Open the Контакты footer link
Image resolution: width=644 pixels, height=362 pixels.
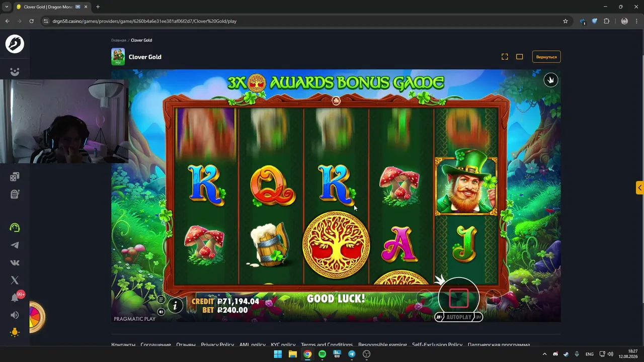(x=123, y=345)
